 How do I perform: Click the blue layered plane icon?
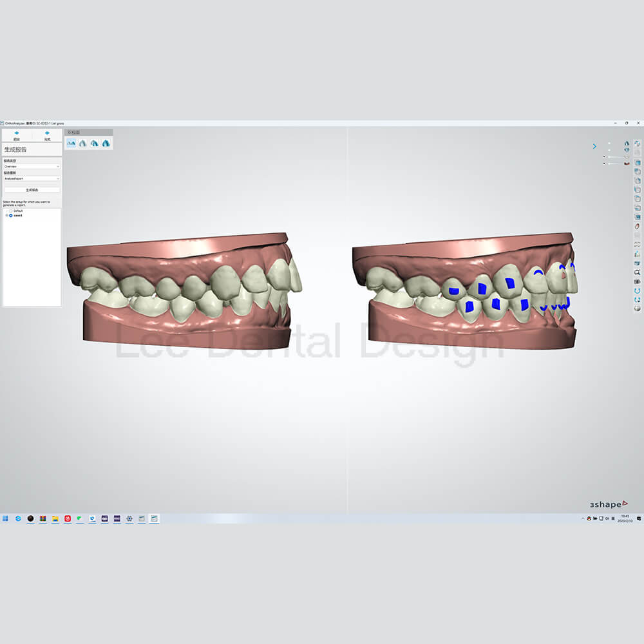tap(637, 263)
